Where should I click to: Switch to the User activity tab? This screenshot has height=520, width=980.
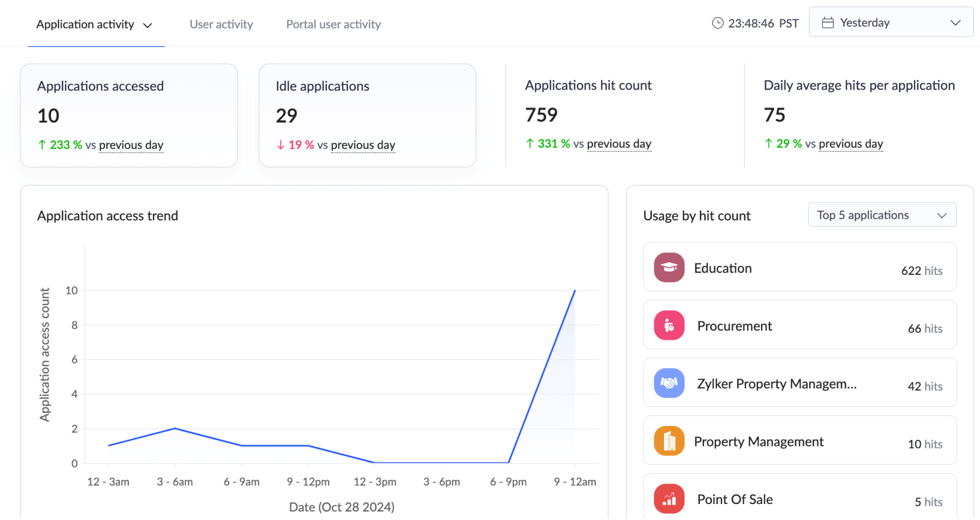(221, 25)
